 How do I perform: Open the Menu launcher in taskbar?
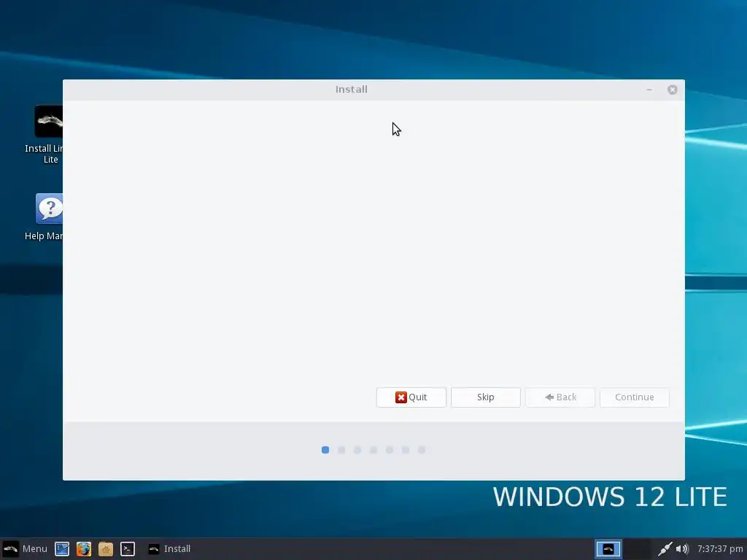coord(26,549)
